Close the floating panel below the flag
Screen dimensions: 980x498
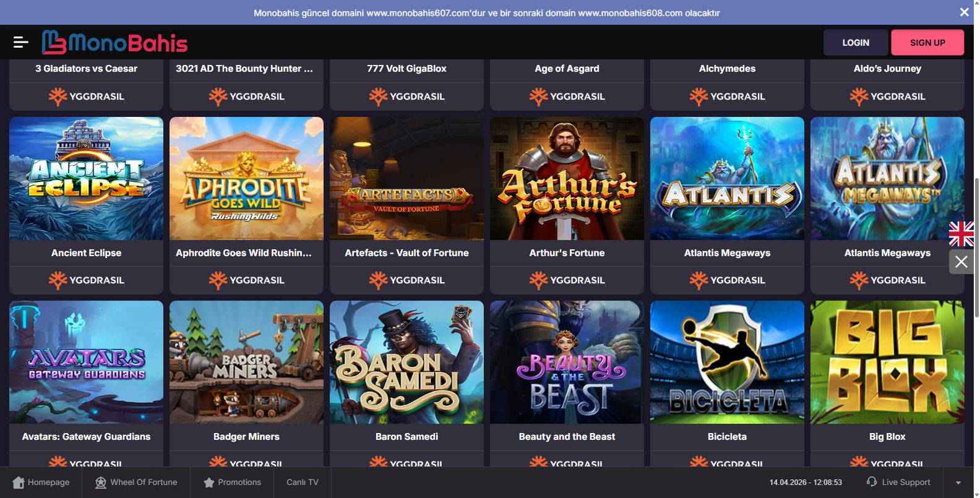(961, 262)
